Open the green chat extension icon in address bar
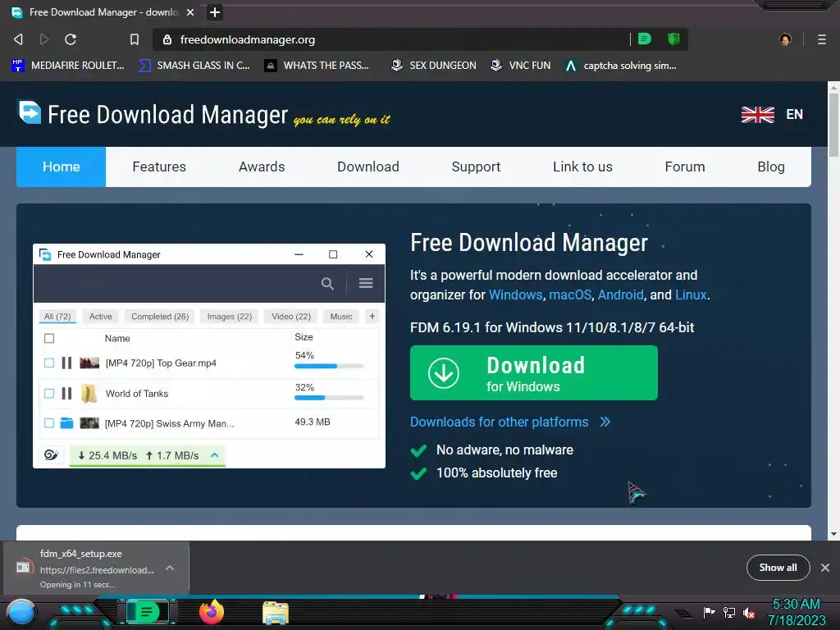The height and width of the screenshot is (630, 840). point(645,39)
